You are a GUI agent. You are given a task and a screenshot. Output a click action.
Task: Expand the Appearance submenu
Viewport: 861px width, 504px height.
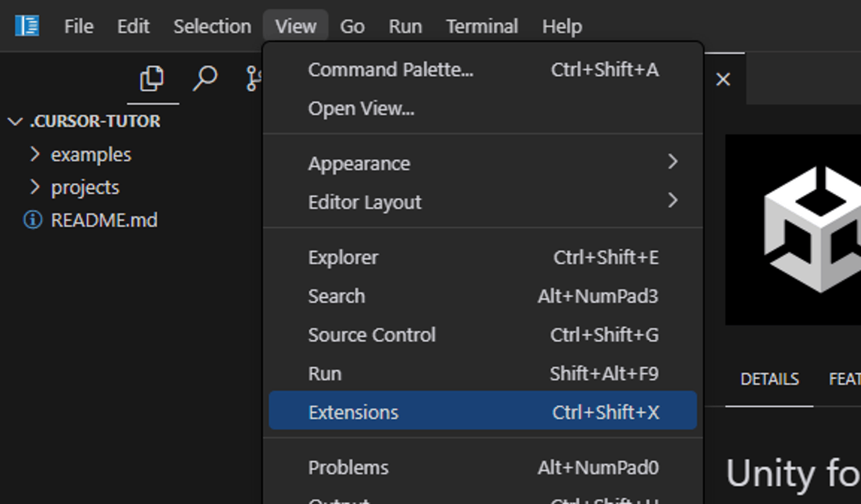point(483,163)
